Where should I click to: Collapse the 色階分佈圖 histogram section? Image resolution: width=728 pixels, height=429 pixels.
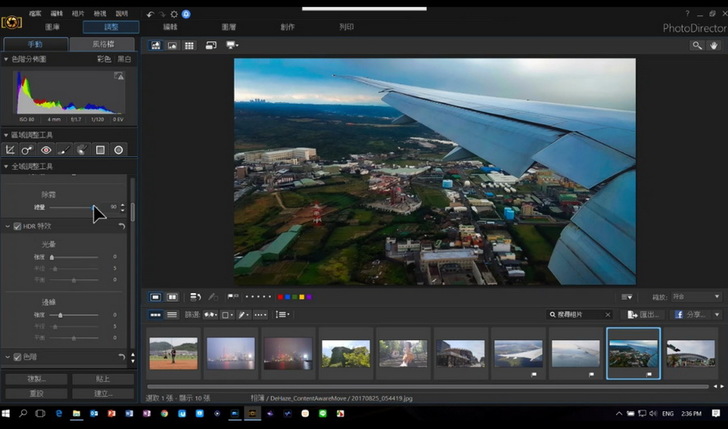pos(5,59)
